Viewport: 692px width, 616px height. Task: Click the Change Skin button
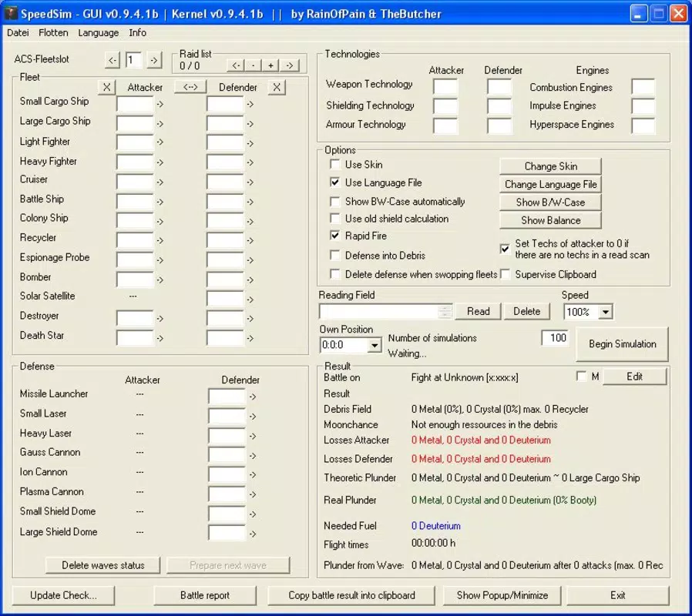(550, 166)
